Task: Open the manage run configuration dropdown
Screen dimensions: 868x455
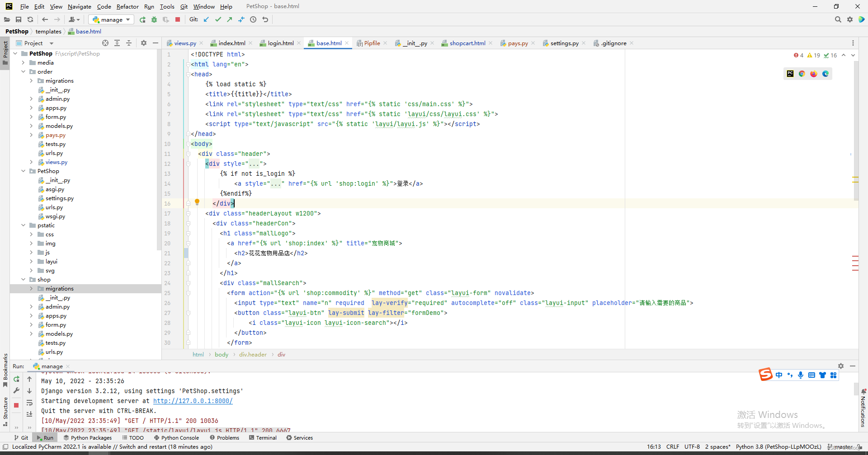Action: tap(112, 19)
